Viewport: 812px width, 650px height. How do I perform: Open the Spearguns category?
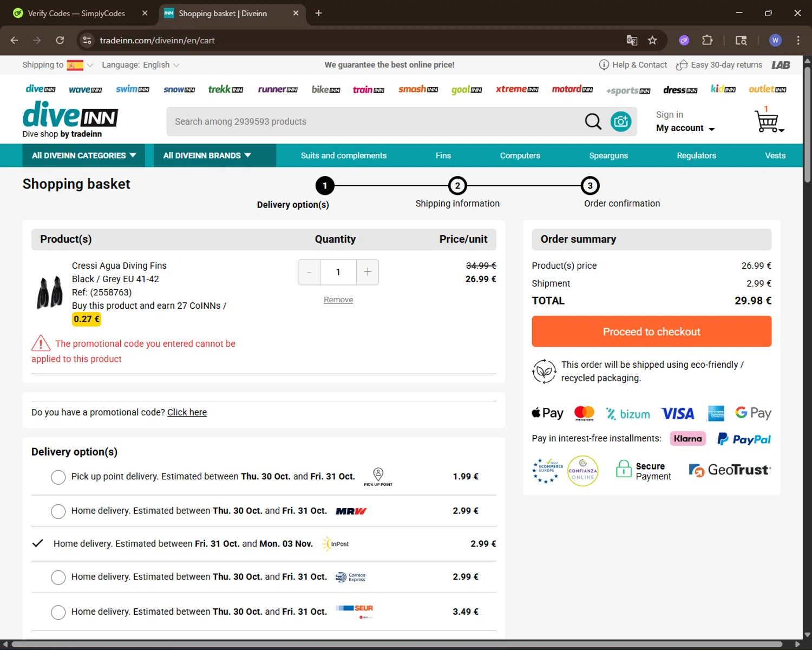(x=608, y=155)
